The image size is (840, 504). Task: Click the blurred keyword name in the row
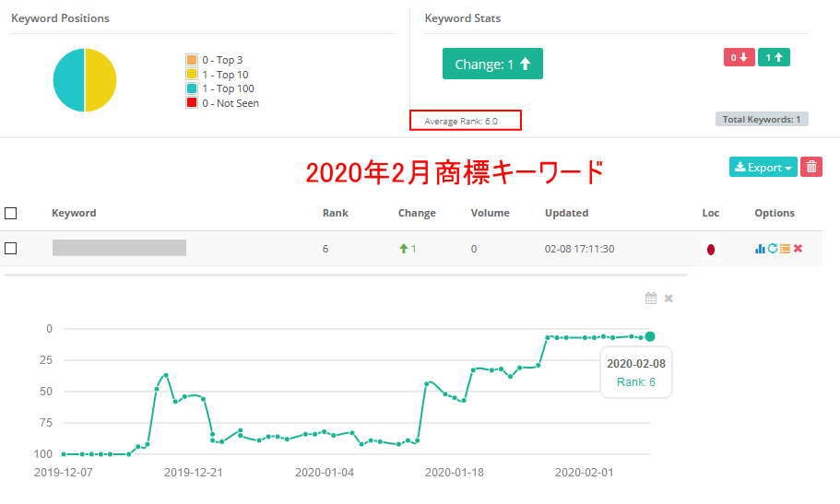tap(120, 248)
